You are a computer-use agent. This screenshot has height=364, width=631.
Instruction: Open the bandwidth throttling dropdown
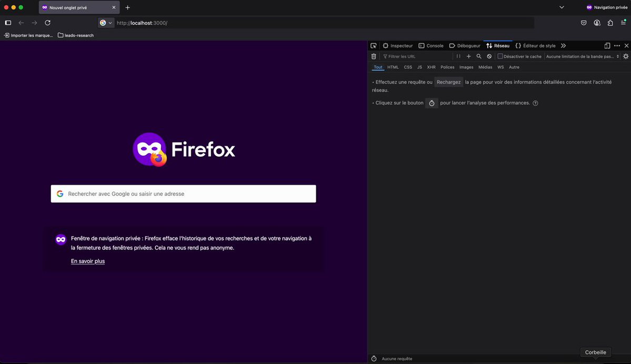tap(582, 57)
